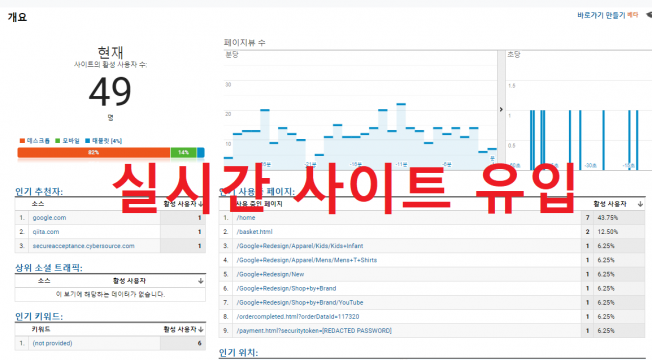
Task: Click the 인기 키워드 section heading
Action: coord(39,316)
